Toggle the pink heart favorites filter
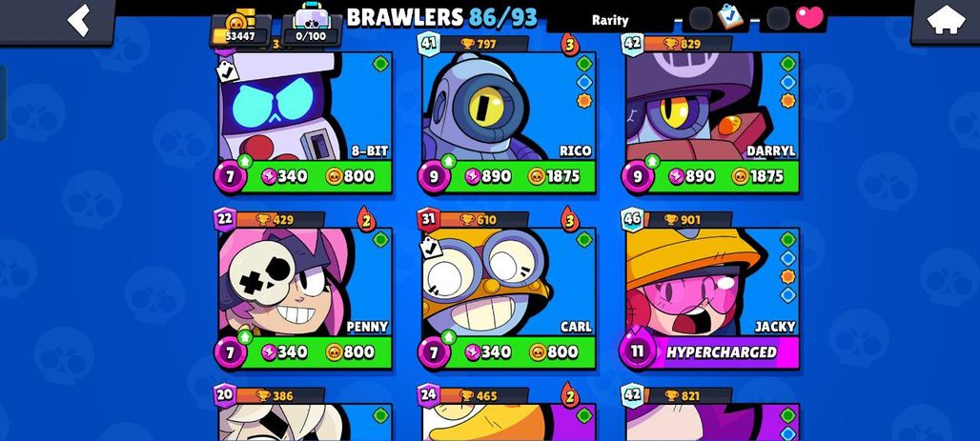This screenshot has width=980, height=441. (809, 17)
